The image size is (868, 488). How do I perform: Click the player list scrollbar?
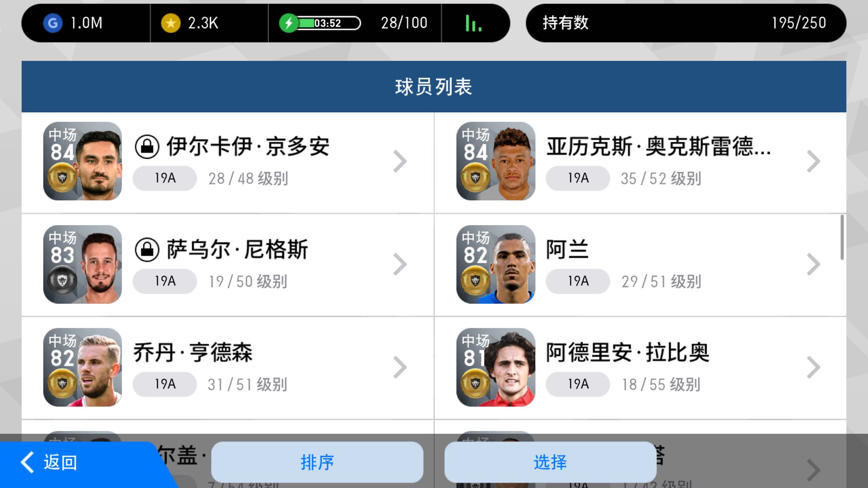842,237
